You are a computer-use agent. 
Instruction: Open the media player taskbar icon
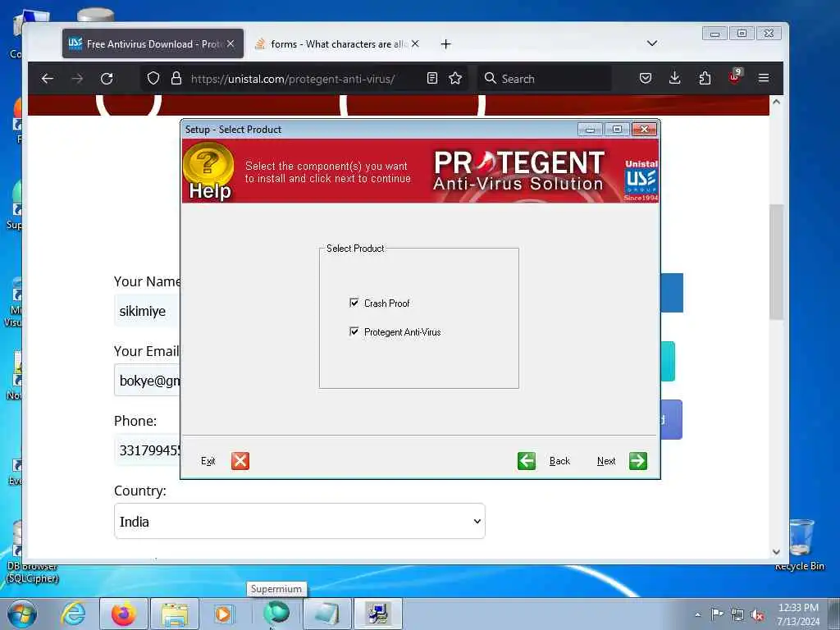coord(223,614)
